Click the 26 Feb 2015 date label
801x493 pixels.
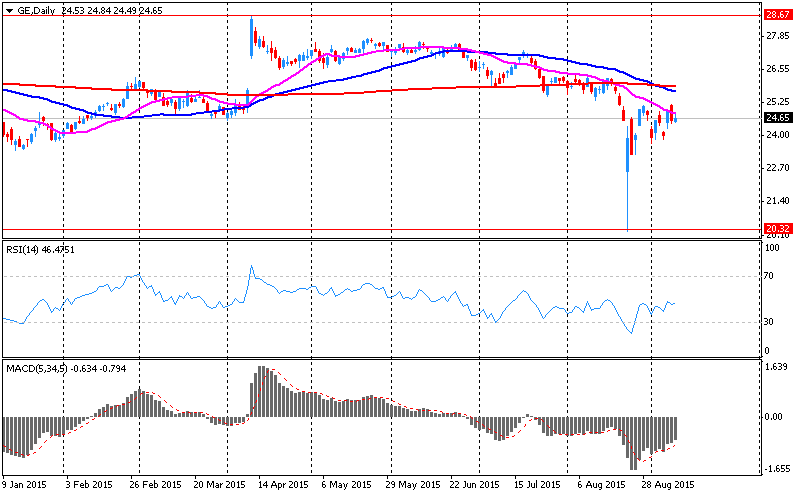pyautogui.click(x=155, y=484)
